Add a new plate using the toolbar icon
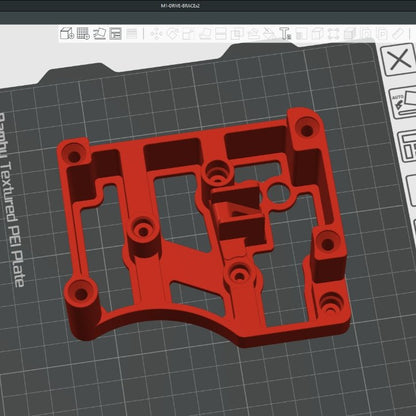The width and height of the screenshot is (416, 416). [x=83, y=34]
